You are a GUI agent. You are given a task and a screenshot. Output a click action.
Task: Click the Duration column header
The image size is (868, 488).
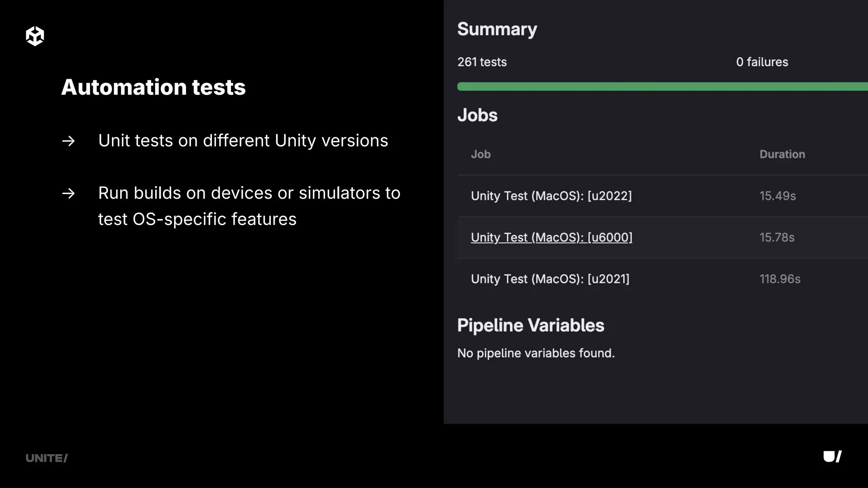click(x=782, y=154)
